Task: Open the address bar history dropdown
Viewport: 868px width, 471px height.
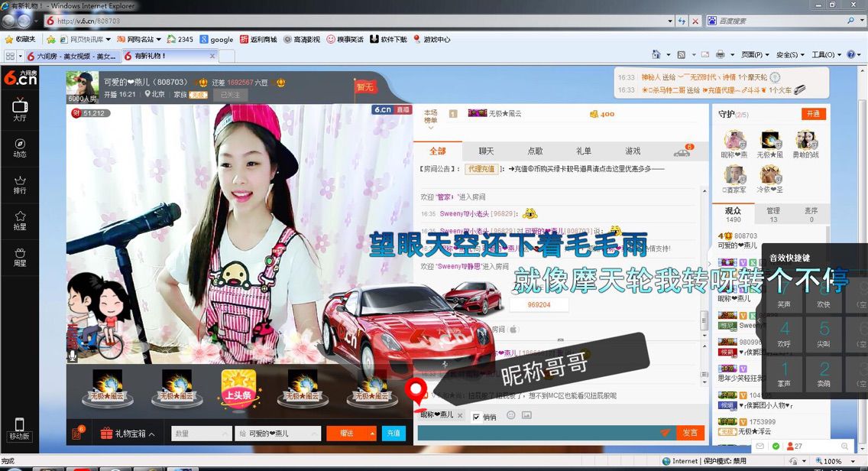Action: (x=670, y=21)
